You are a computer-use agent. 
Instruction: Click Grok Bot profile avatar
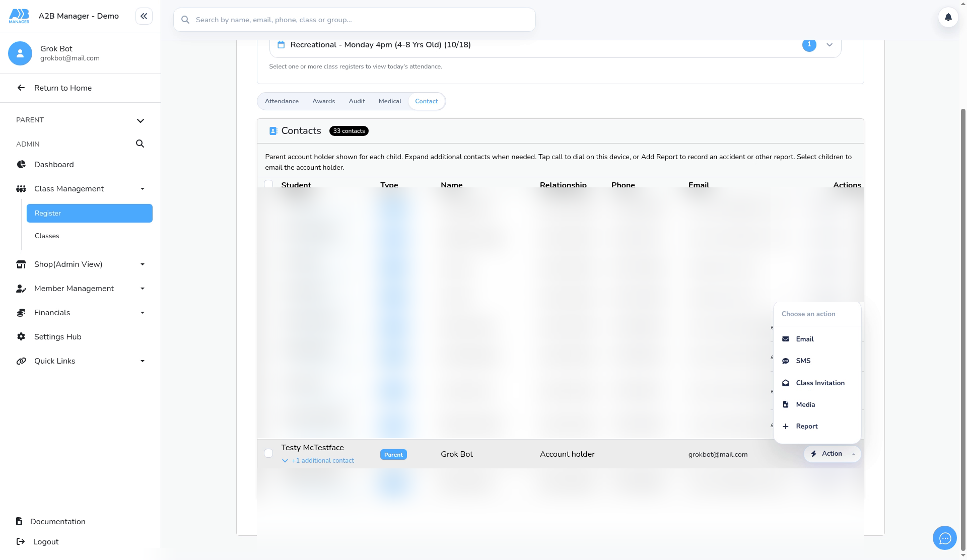tap(20, 53)
